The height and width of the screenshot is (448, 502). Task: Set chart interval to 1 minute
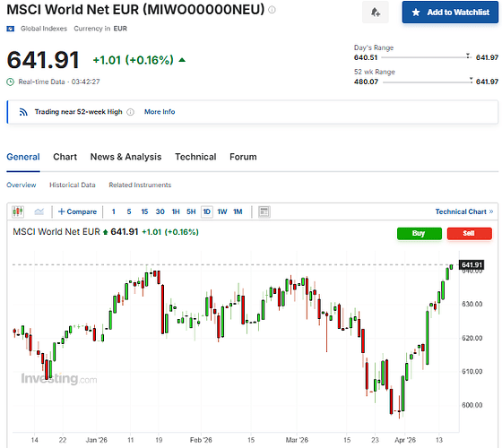tap(113, 211)
